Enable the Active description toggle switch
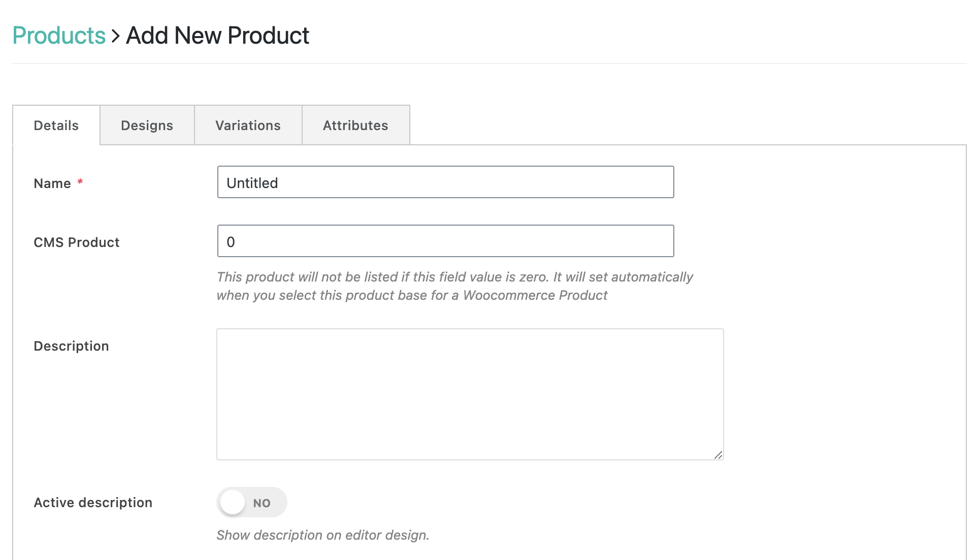The image size is (980, 560). 251,503
